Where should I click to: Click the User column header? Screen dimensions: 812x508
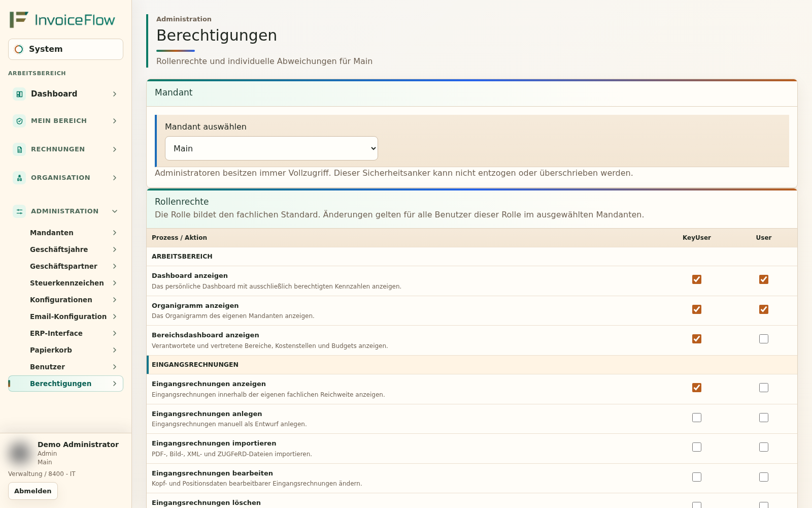click(764, 238)
